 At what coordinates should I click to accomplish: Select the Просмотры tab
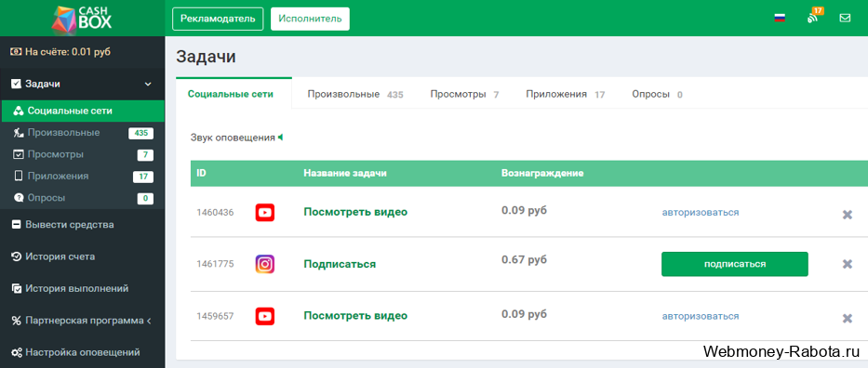pos(464,95)
